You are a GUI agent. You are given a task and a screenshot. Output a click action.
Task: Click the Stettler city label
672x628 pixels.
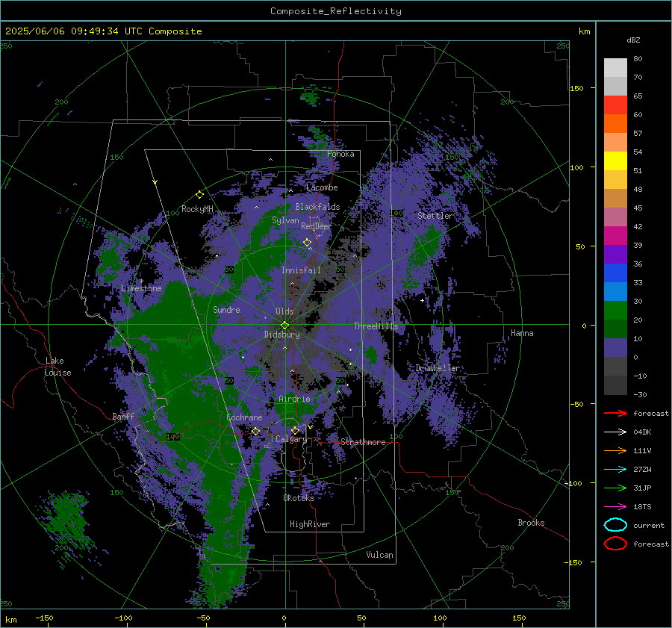(x=435, y=216)
